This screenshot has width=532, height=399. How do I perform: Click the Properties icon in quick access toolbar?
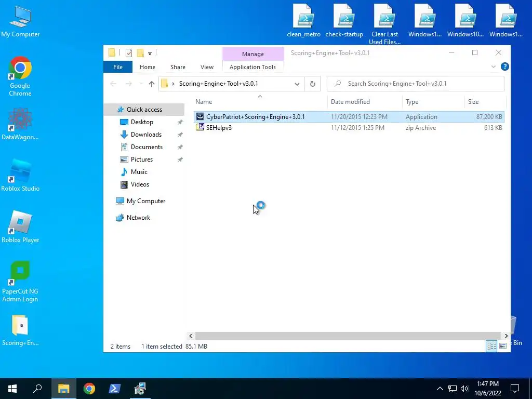pos(129,53)
